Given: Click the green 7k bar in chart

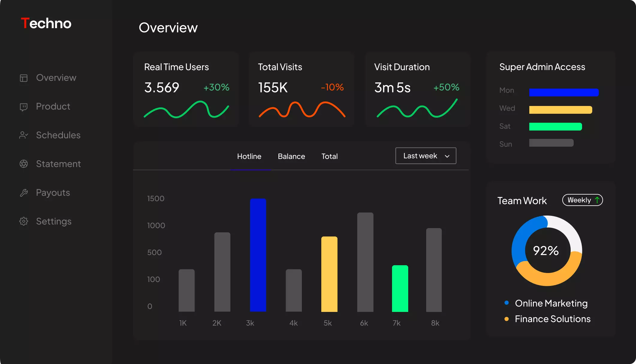Looking at the screenshot, I should tap(400, 289).
